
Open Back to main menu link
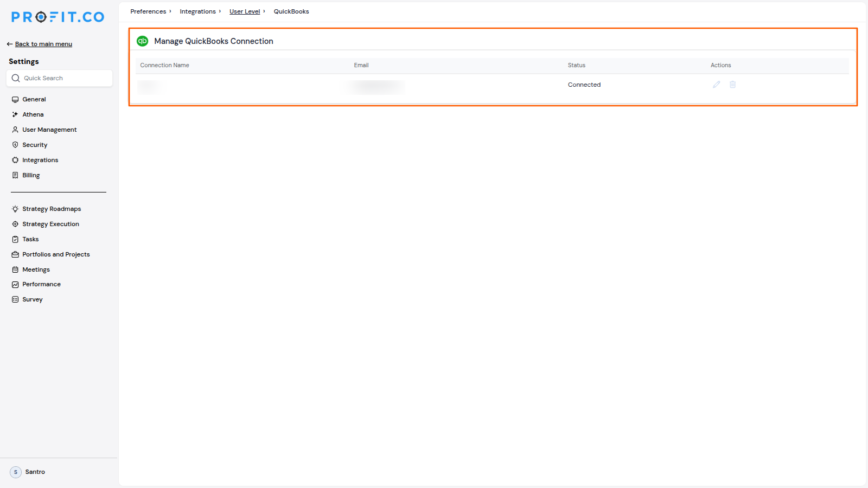click(43, 44)
